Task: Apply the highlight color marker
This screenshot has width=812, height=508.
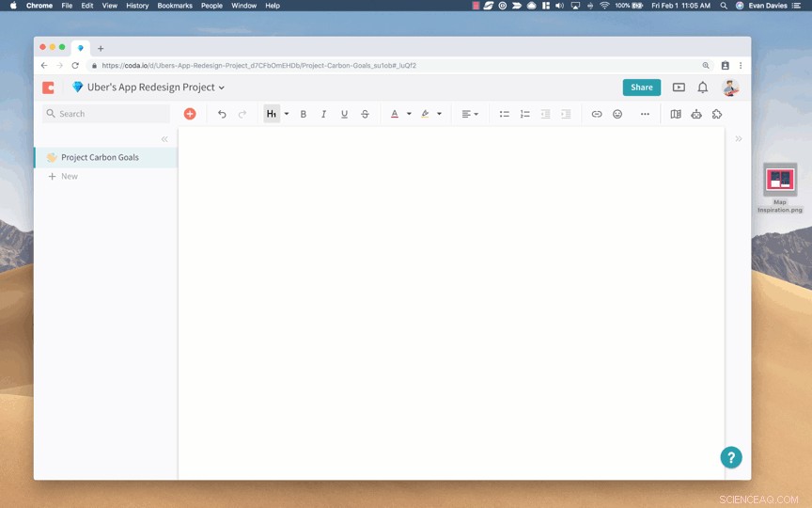Action: pyautogui.click(x=425, y=114)
